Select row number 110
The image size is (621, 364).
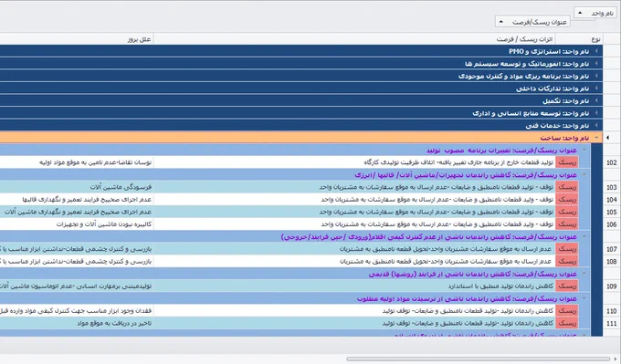coord(612,310)
